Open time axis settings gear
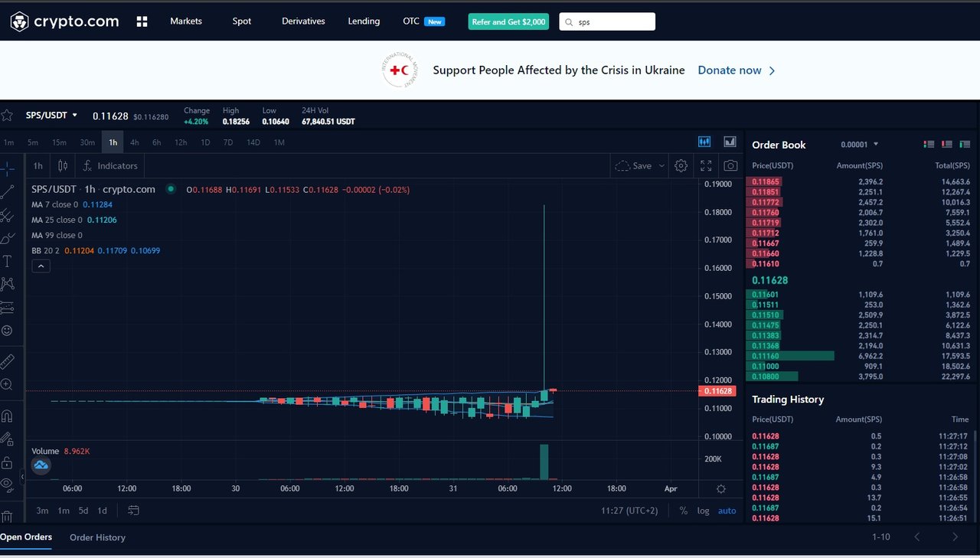The width and height of the screenshot is (980, 558). pyautogui.click(x=720, y=488)
